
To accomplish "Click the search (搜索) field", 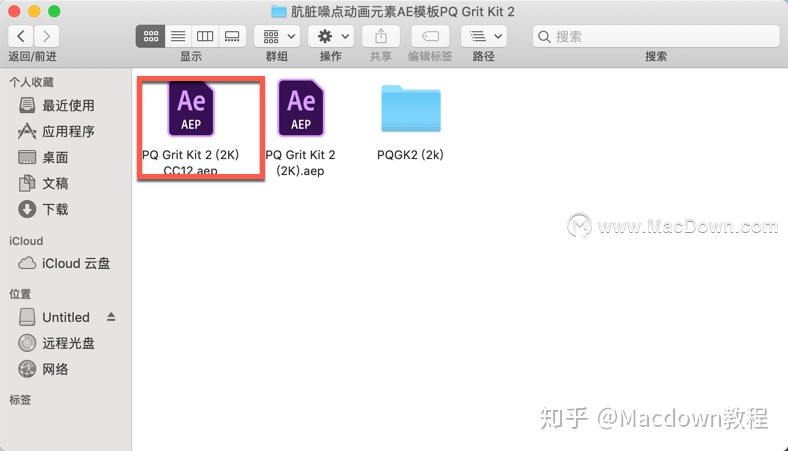I will tap(656, 36).
